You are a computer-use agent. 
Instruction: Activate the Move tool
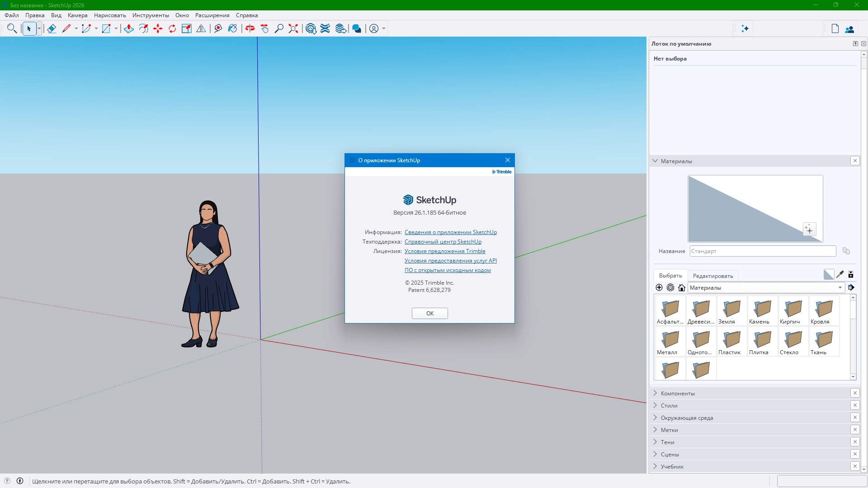(x=158, y=28)
